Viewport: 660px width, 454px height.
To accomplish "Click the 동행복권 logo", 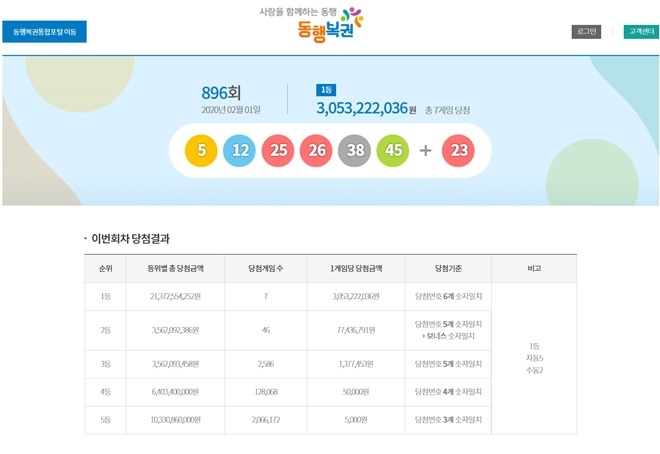I will 311,24.
